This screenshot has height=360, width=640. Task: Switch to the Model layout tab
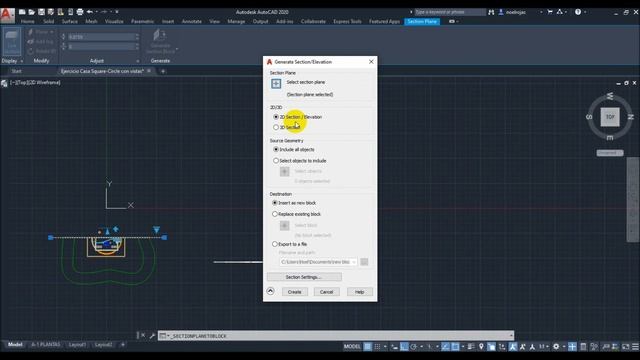point(15,345)
